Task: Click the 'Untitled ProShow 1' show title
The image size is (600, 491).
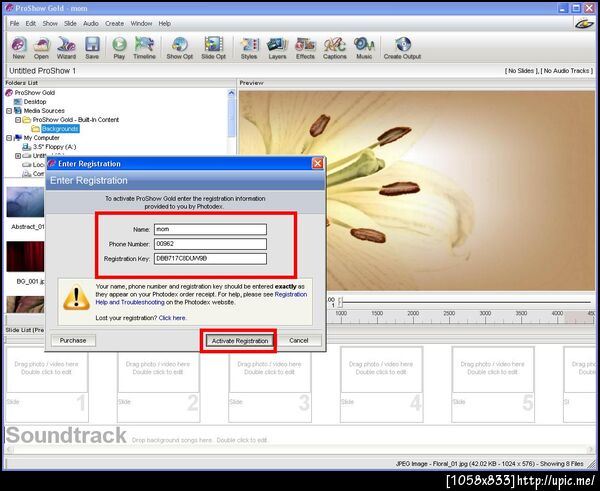Action: tap(42, 71)
